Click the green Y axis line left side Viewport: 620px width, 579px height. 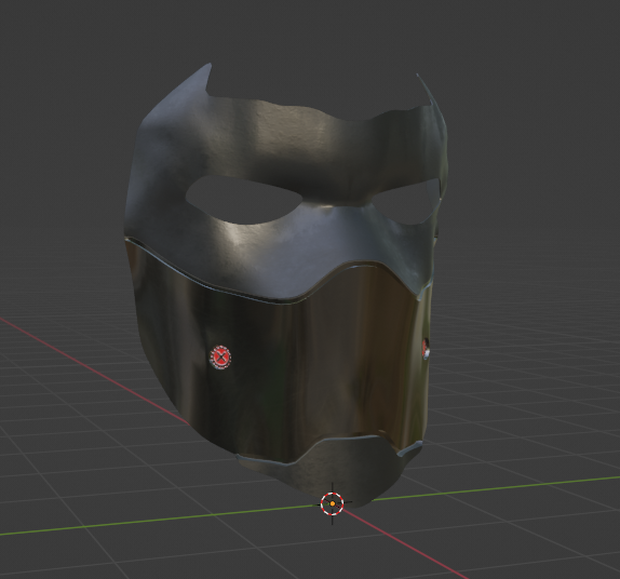[158, 522]
